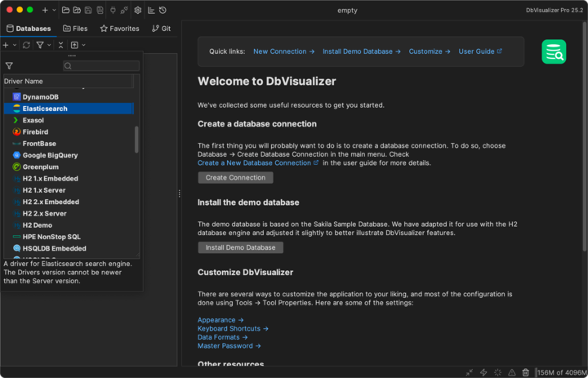Open the history clock icon in toolbar
Viewport: 588px width, 378px height.
pyautogui.click(x=163, y=10)
